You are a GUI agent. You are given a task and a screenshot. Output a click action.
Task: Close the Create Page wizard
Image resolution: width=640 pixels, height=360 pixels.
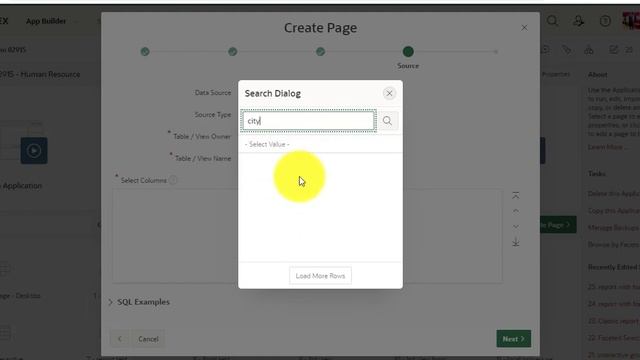[x=524, y=28]
